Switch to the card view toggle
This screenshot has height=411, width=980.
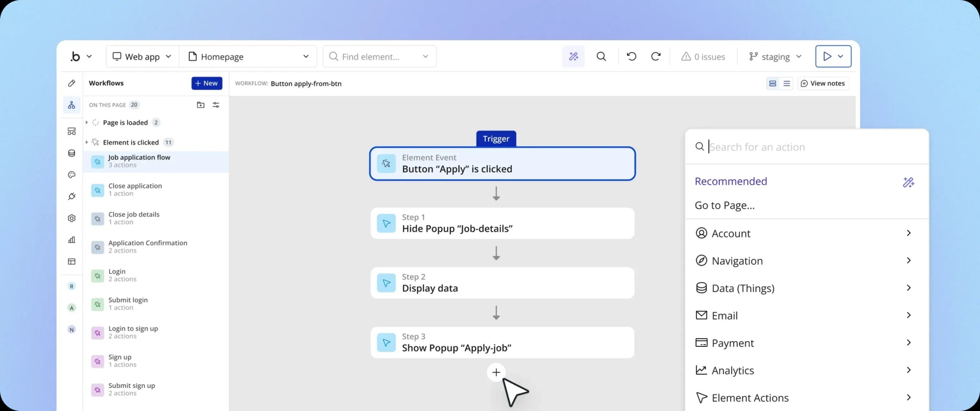point(772,83)
